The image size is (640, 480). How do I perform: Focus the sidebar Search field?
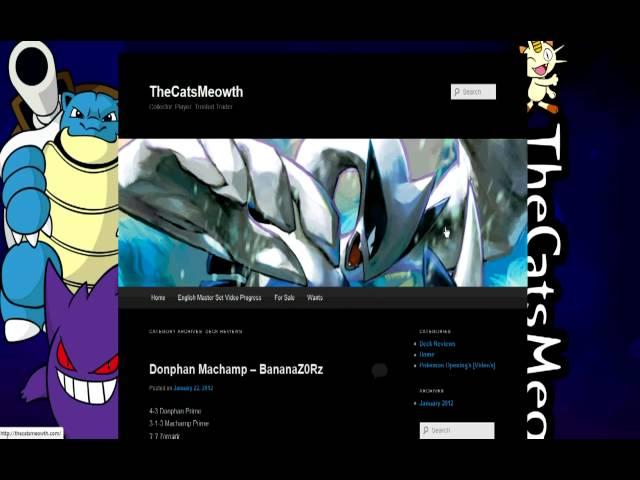tap(457, 430)
